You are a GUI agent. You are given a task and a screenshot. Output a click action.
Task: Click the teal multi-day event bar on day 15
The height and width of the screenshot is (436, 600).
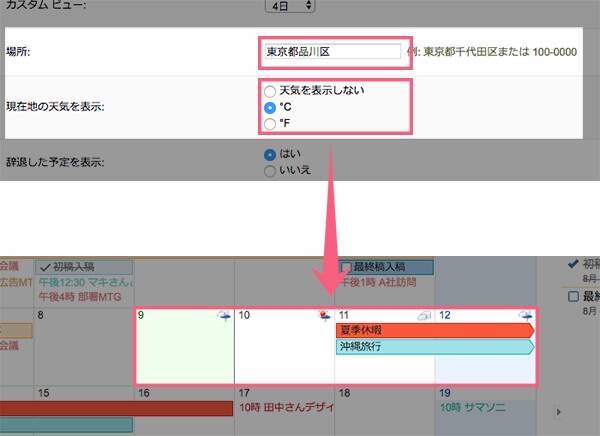(66, 425)
